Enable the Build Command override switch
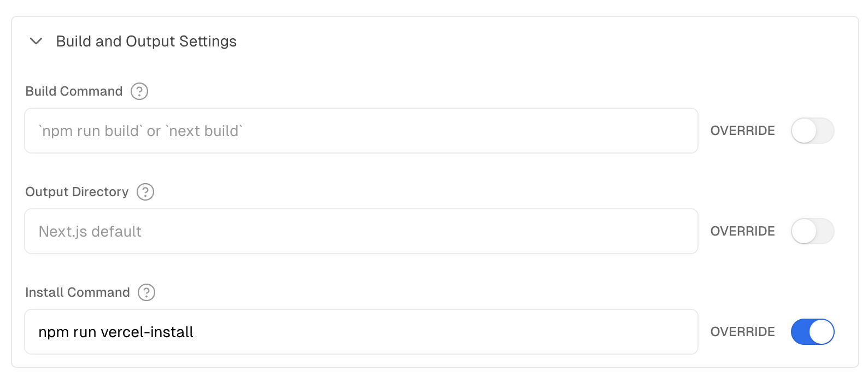 point(812,131)
